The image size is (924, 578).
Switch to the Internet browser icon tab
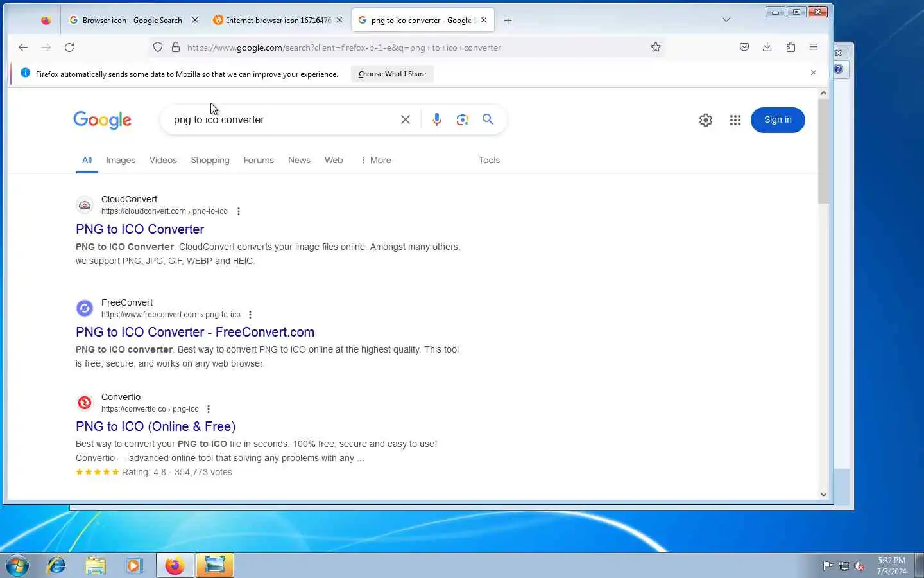coord(278,20)
